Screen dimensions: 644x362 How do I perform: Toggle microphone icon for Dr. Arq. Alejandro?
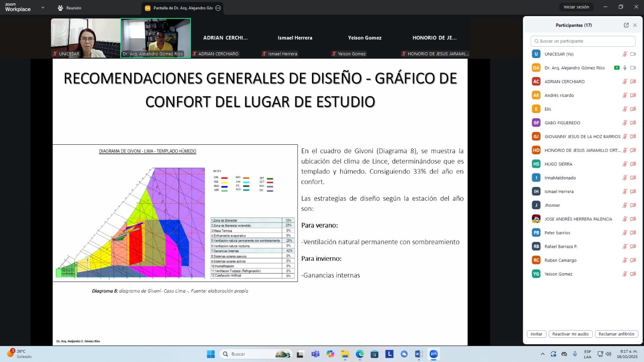pyautogui.click(x=625, y=68)
